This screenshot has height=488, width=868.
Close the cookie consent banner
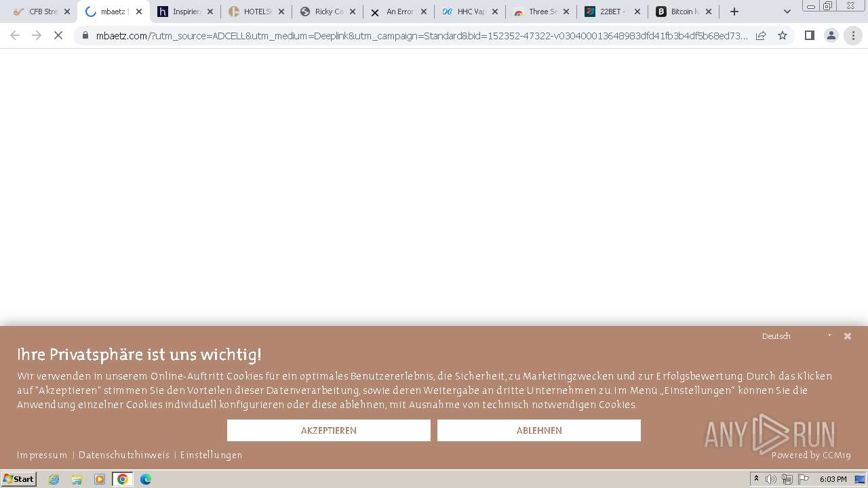[x=847, y=336]
